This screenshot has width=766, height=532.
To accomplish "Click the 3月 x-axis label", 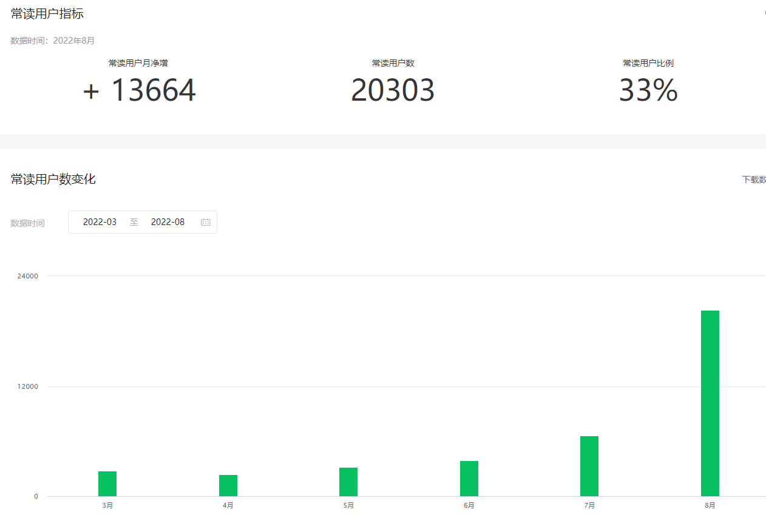I will (x=107, y=505).
